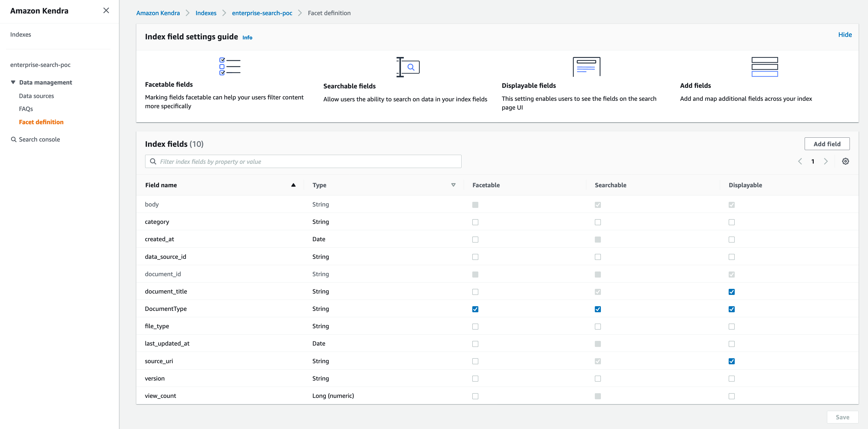
Task: Open FAQs in the sidebar
Action: pyautogui.click(x=26, y=109)
